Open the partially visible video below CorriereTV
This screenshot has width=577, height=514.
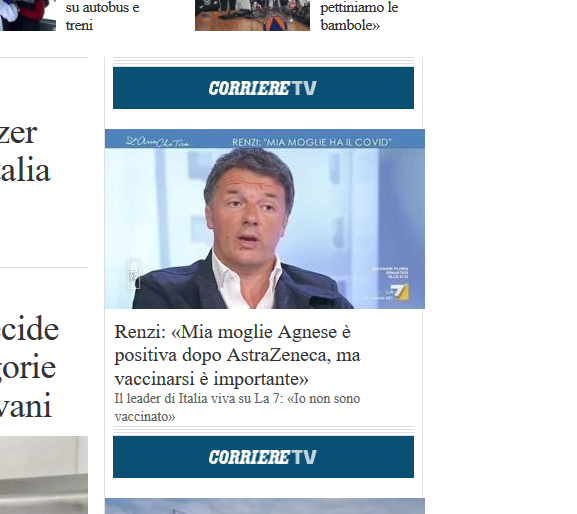click(x=265, y=506)
